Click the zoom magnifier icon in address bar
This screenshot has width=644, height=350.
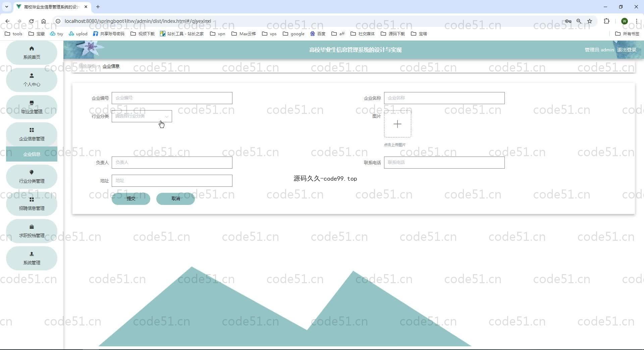(579, 21)
